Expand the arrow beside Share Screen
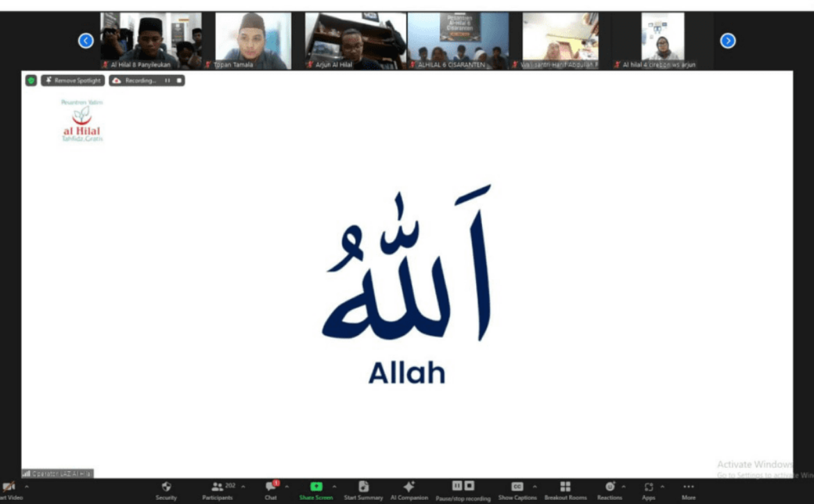814x504 pixels. point(334,487)
